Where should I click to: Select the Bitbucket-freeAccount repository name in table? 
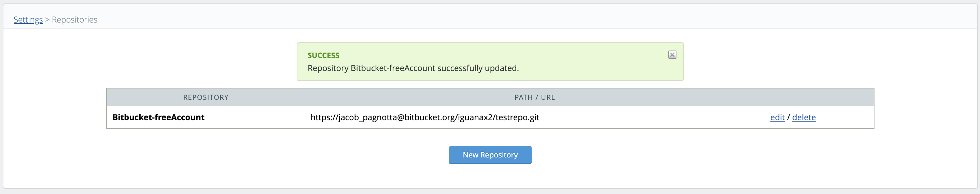coord(158,117)
